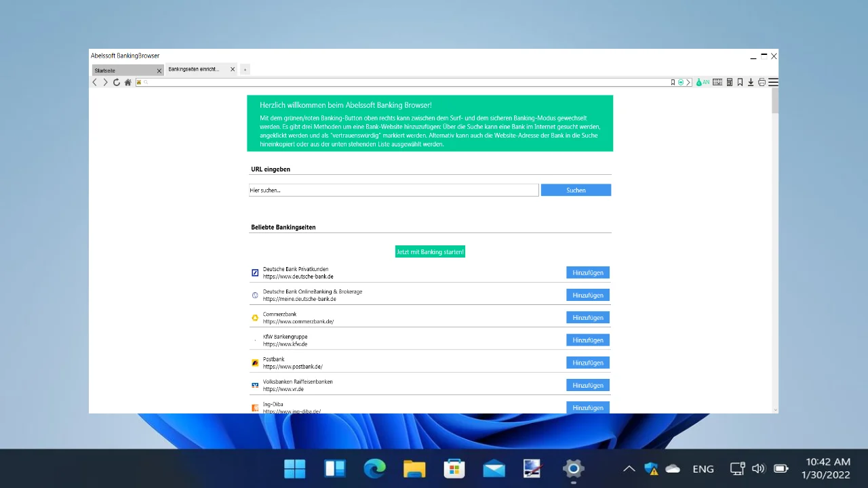Click the Postbank logo icon
The image size is (868, 488).
tap(255, 363)
